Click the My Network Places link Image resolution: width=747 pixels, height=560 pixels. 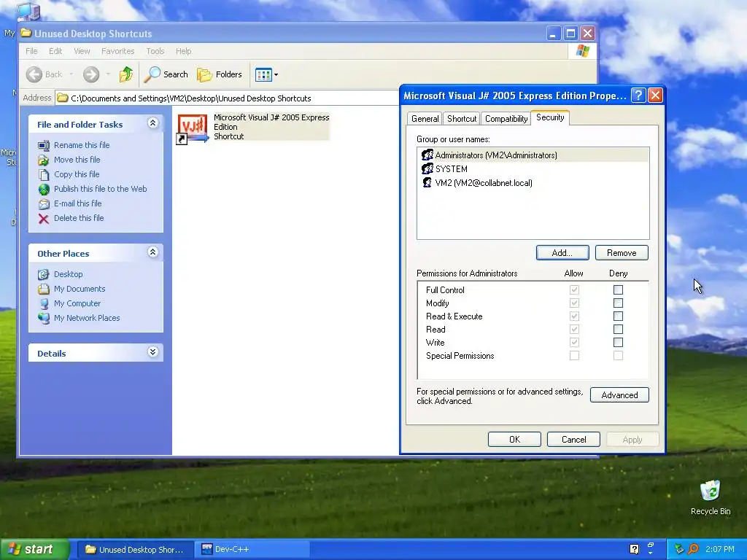click(87, 318)
